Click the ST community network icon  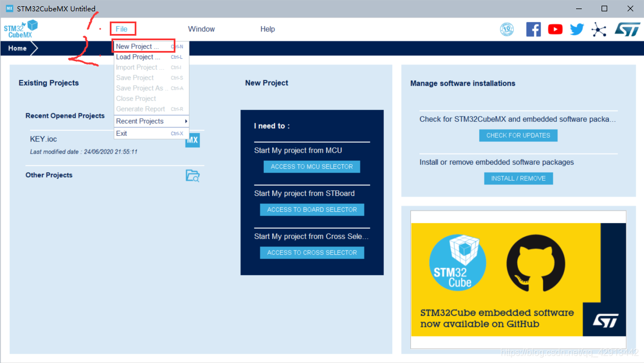(599, 29)
